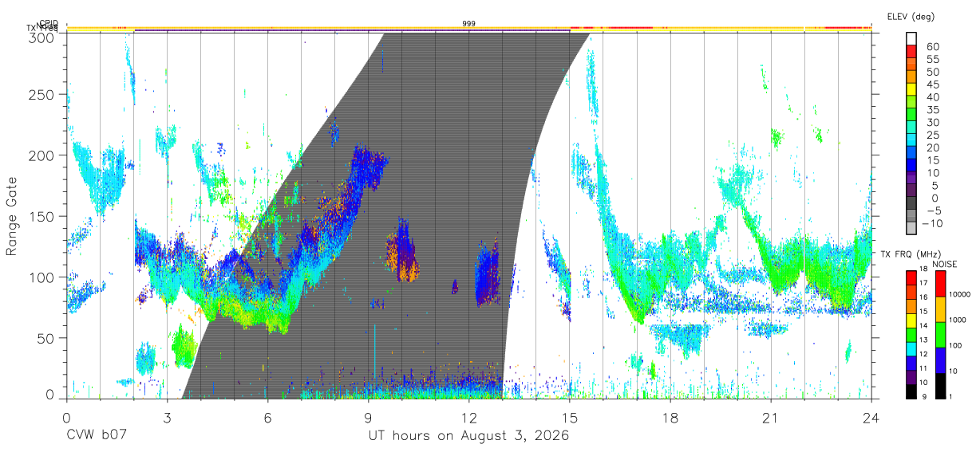Click the yellow segment of the ELEV color bar
This screenshot has width=980, height=452.
912,89
